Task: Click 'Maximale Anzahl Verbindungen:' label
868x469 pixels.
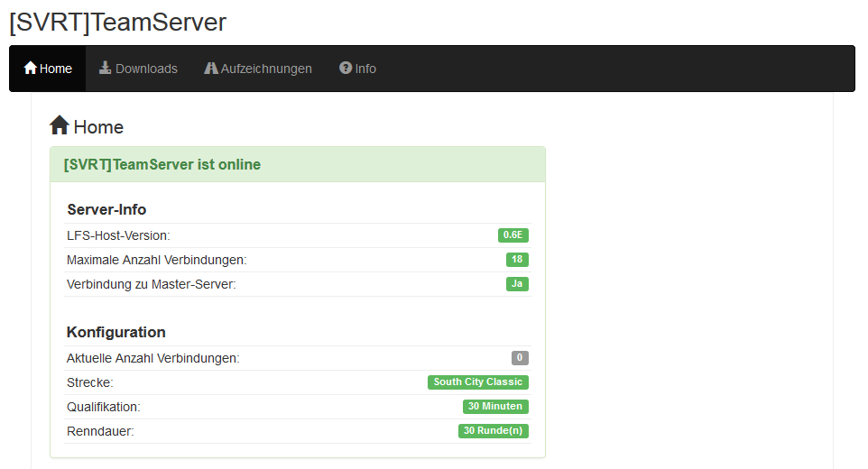Action: (x=157, y=260)
